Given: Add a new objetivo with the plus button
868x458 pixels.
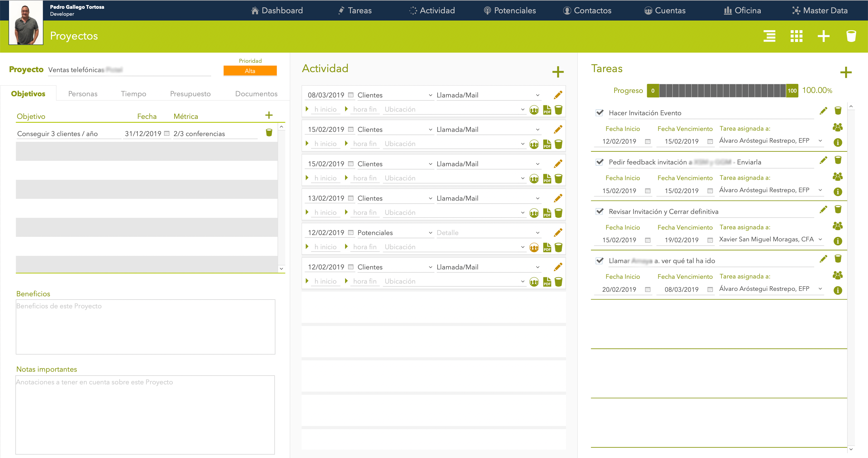Looking at the screenshot, I should click(x=269, y=115).
